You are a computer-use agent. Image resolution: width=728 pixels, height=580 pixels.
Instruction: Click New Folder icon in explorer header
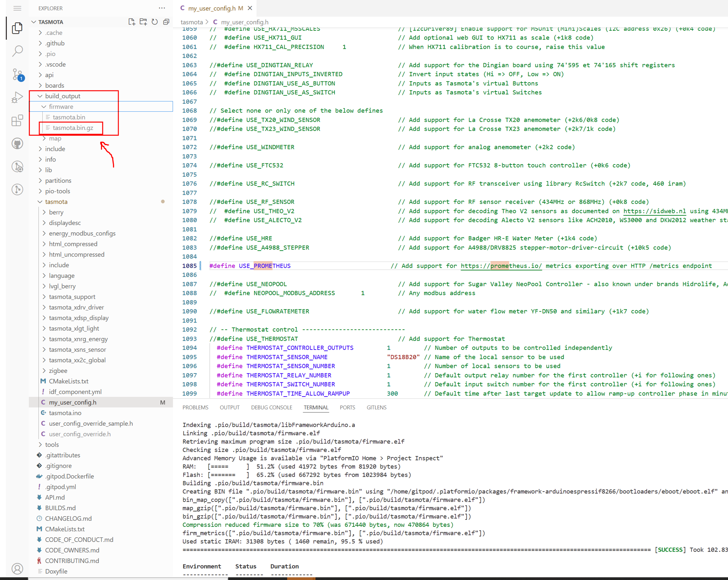(143, 22)
